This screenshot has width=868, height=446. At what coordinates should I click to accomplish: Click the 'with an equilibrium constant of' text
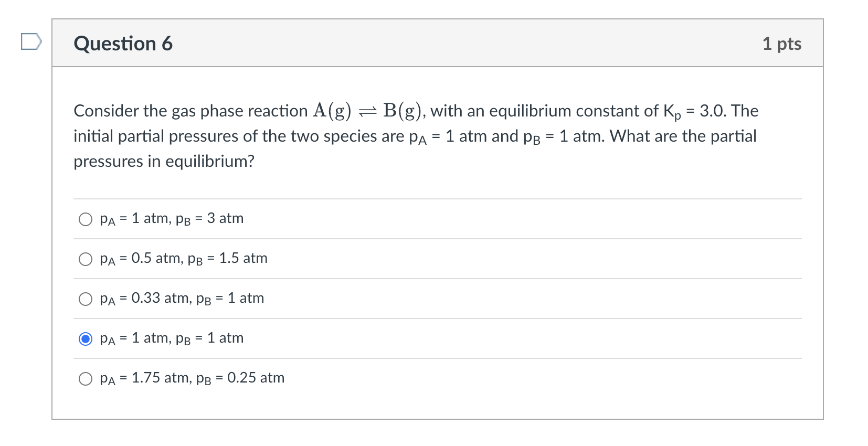point(544,111)
